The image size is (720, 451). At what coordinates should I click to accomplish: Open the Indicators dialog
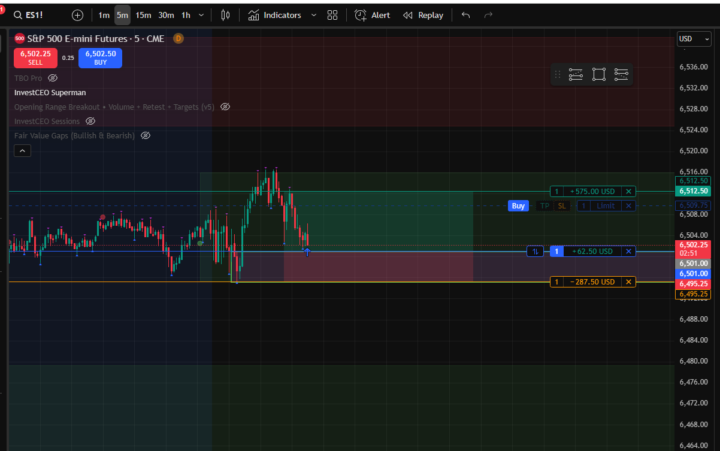[x=275, y=15]
